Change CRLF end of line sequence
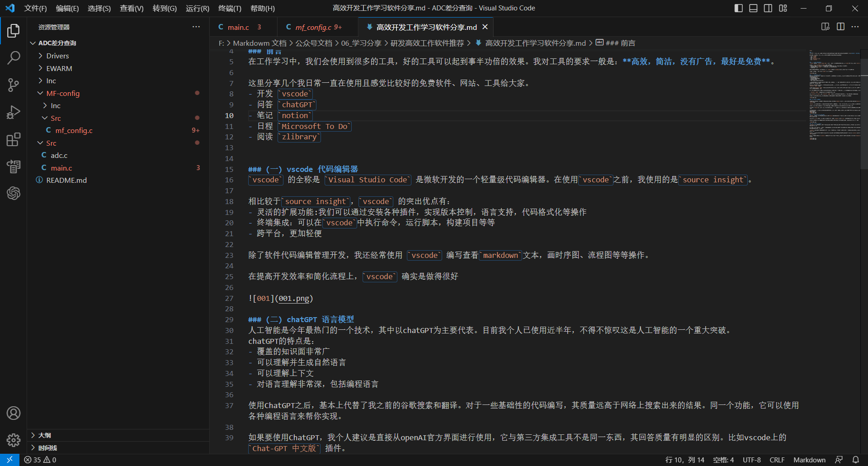The height and width of the screenshot is (466, 868). 777,460
